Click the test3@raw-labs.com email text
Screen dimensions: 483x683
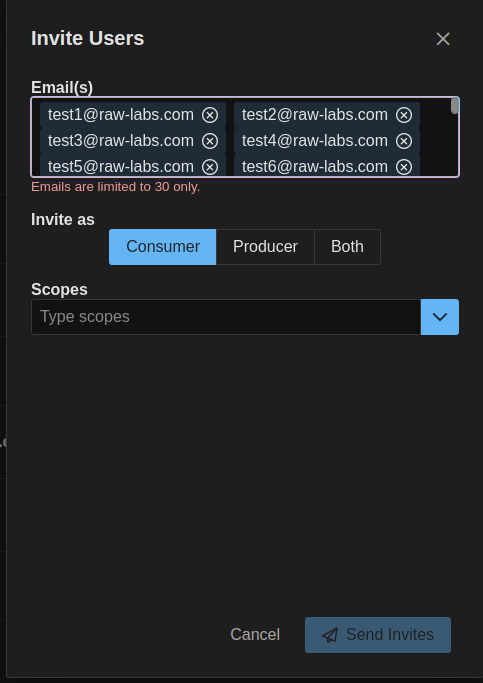click(121, 141)
